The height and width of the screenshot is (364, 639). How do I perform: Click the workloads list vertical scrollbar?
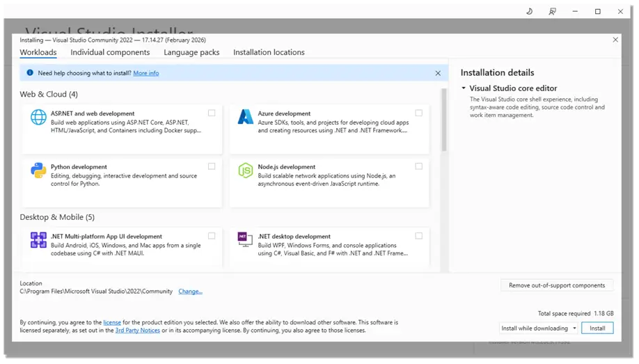pos(444,120)
